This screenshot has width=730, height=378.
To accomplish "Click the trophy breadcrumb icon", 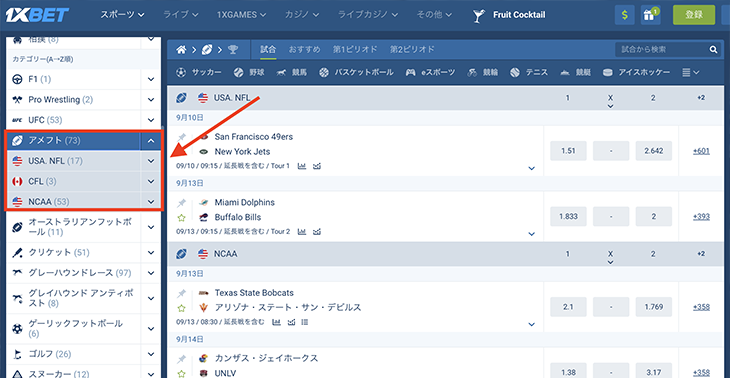I will [232, 49].
